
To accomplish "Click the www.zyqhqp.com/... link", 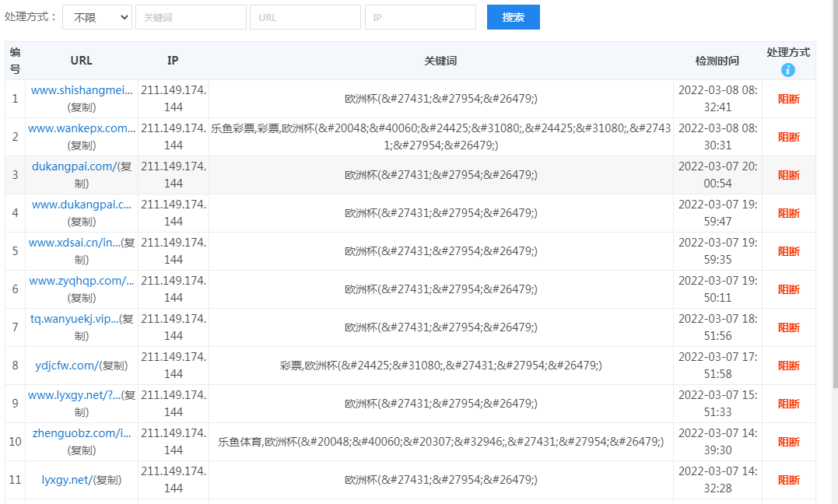I will [x=82, y=281].
